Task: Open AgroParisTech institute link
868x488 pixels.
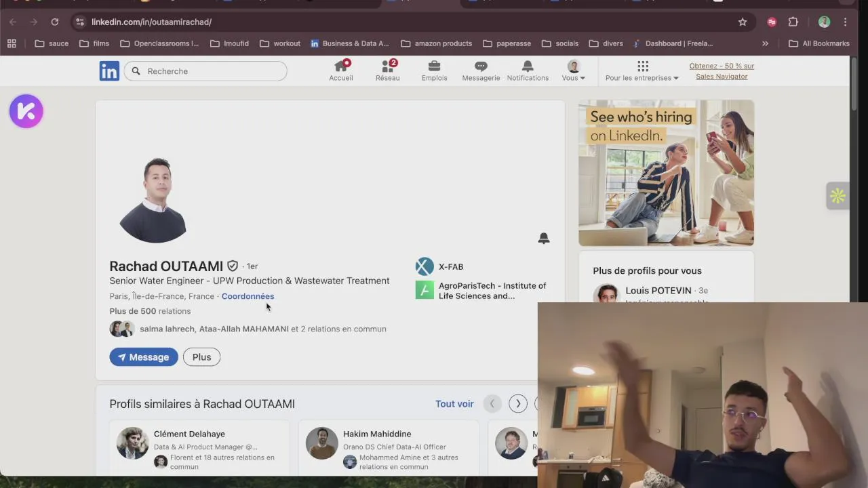Action: pos(492,291)
